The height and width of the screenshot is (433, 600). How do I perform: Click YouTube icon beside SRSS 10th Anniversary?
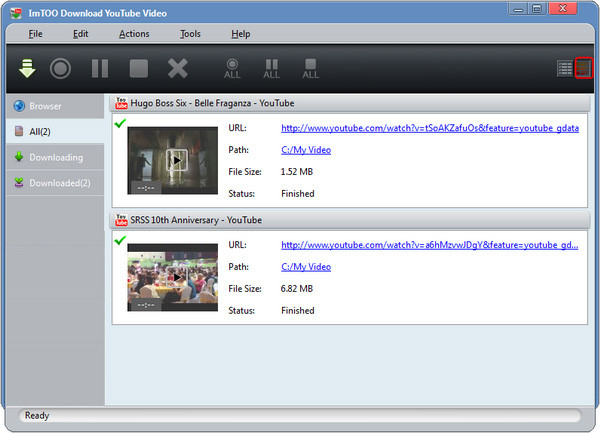(x=121, y=220)
